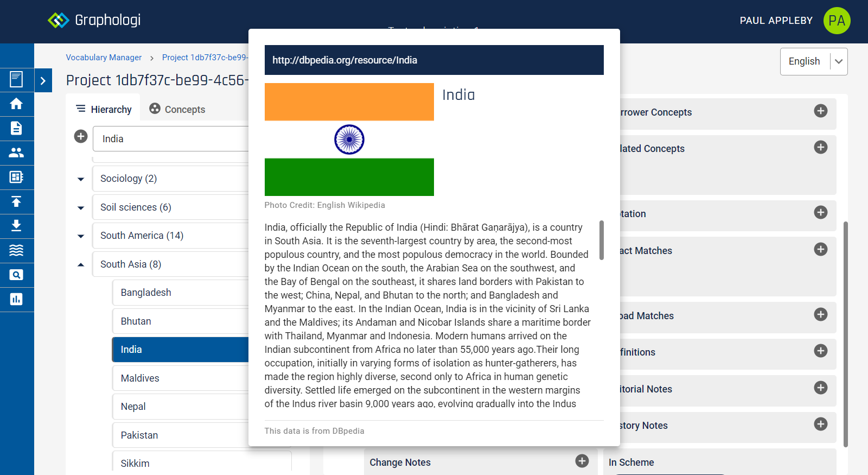
Task: Click the popup description scrollbar
Action: click(602, 240)
